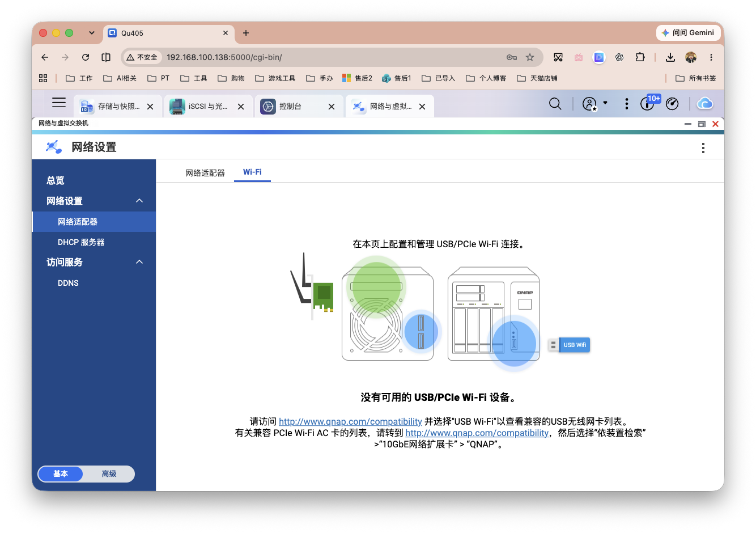756x533 pixels.
Task: Open the saved password key icon
Action: click(x=512, y=57)
